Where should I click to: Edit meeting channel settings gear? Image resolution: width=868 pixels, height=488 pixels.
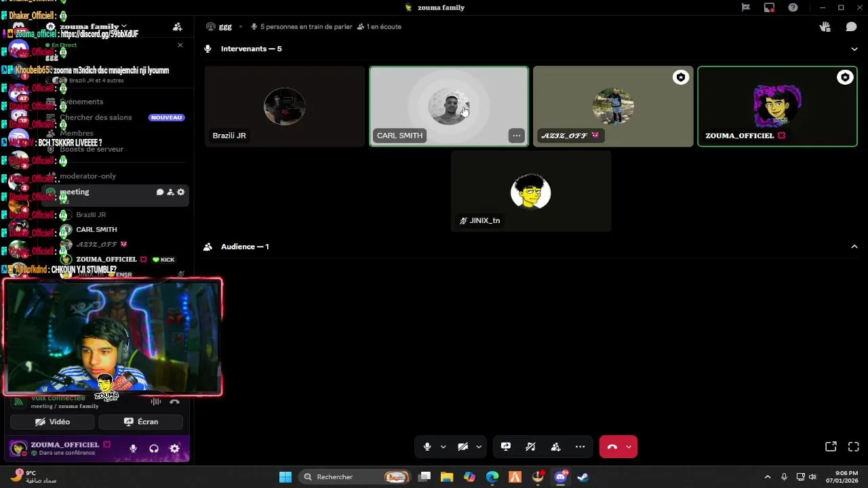(x=180, y=192)
